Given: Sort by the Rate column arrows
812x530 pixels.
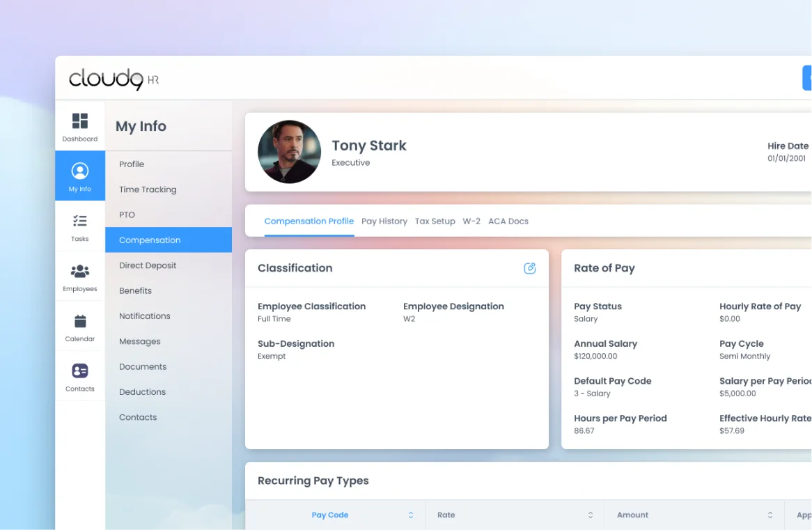Looking at the screenshot, I should [x=591, y=515].
